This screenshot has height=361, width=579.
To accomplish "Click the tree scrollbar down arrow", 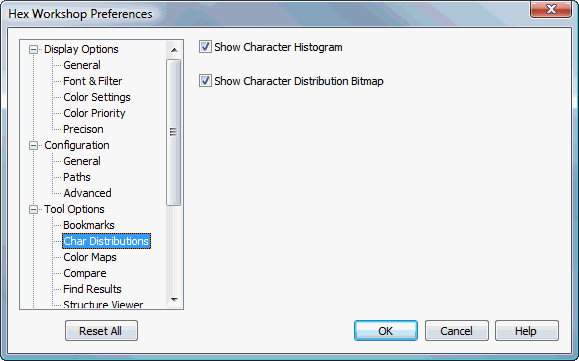I will 174,299.
